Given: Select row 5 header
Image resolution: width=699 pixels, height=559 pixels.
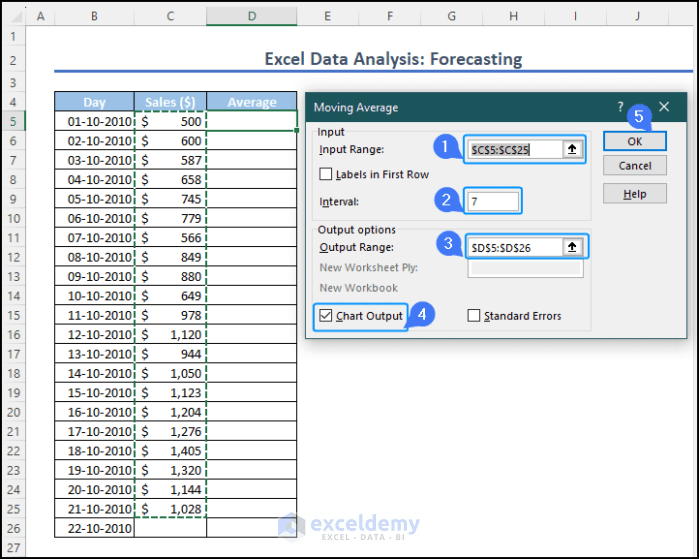Looking at the screenshot, I should (x=13, y=121).
